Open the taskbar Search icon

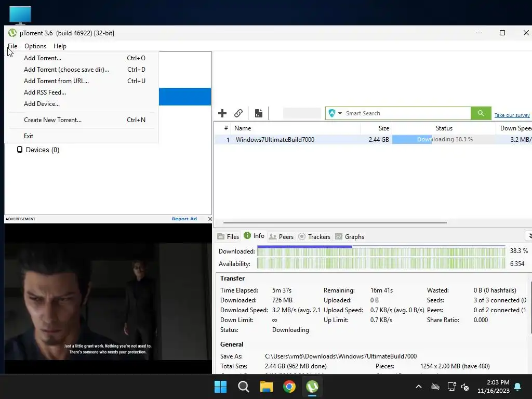(x=243, y=387)
